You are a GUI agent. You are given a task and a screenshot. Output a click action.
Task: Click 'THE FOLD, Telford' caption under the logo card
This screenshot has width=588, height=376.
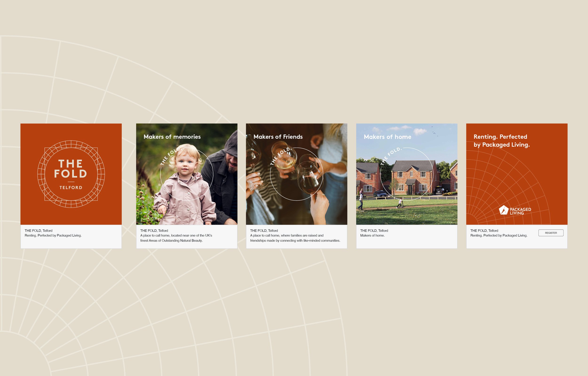[39, 231]
